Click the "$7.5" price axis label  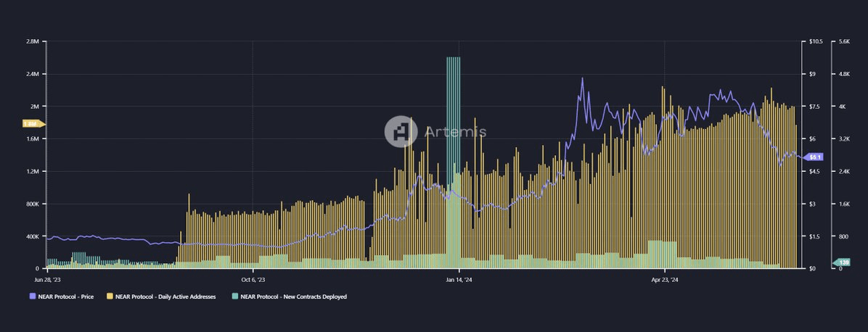[x=815, y=107]
